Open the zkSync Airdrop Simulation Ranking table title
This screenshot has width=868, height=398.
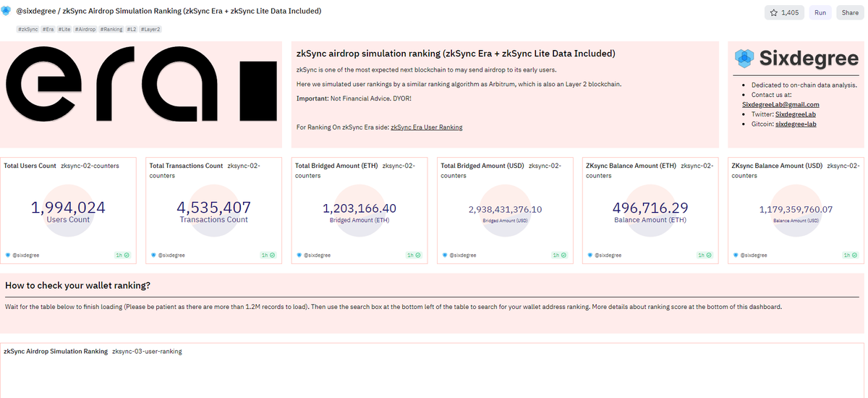56,351
